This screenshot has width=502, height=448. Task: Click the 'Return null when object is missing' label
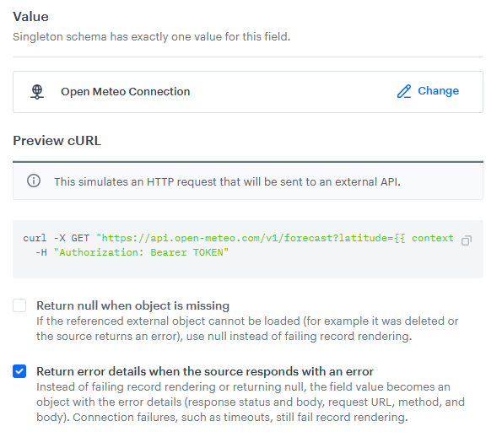pos(132,305)
